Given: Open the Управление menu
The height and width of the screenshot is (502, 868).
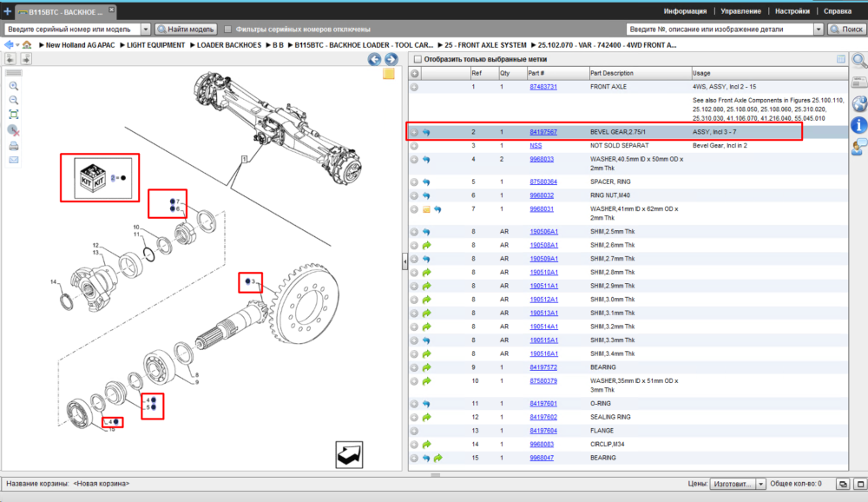Looking at the screenshot, I should (x=740, y=11).
